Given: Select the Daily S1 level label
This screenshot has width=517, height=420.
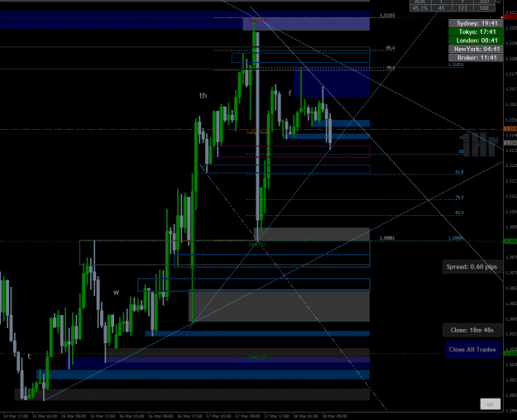Looking at the screenshot, I should 257,244.
